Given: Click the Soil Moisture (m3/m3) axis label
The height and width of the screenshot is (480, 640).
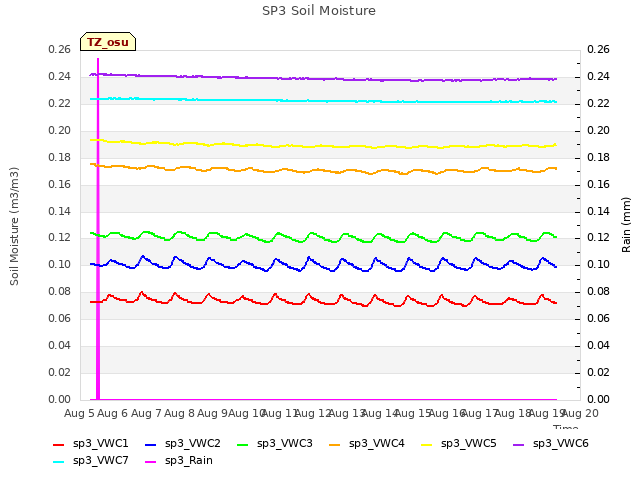Looking at the screenshot, I should click(14, 226).
